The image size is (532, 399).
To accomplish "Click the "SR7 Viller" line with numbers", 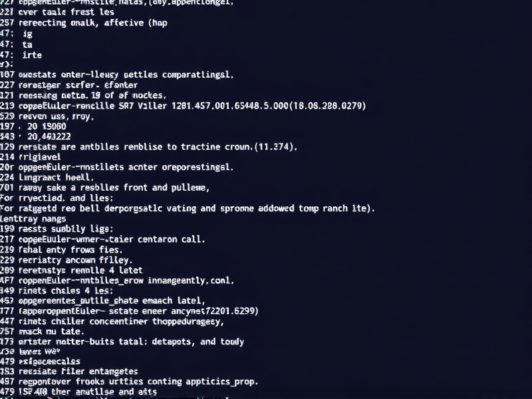I will click(193, 105).
